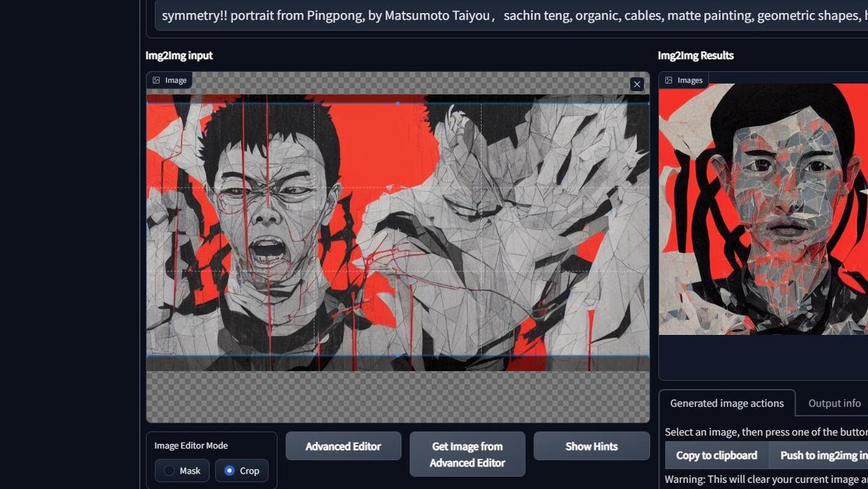Image resolution: width=868 pixels, height=489 pixels.
Task: Click the prompt text field
Action: [511, 15]
